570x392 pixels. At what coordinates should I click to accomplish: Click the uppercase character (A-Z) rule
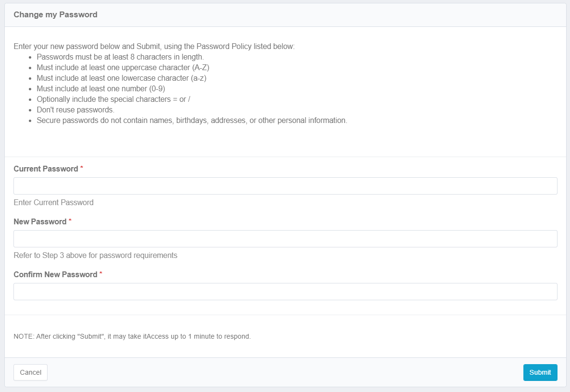[x=123, y=68]
